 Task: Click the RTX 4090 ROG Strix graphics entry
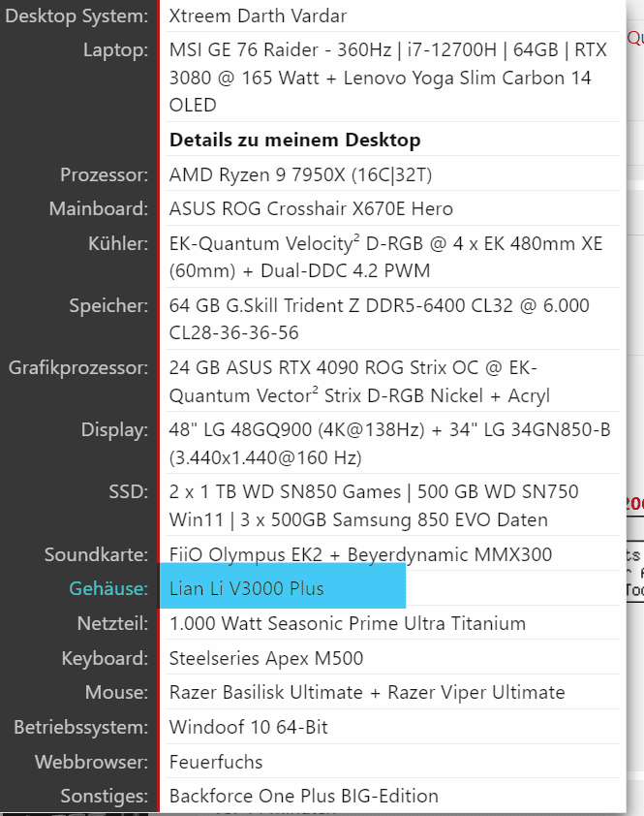[359, 382]
